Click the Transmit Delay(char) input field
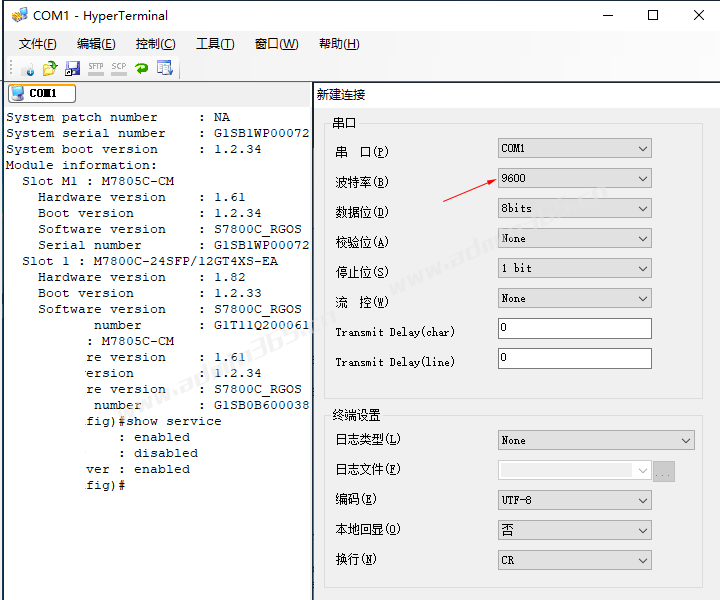Viewport: 720px width, 600px height. pos(574,329)
